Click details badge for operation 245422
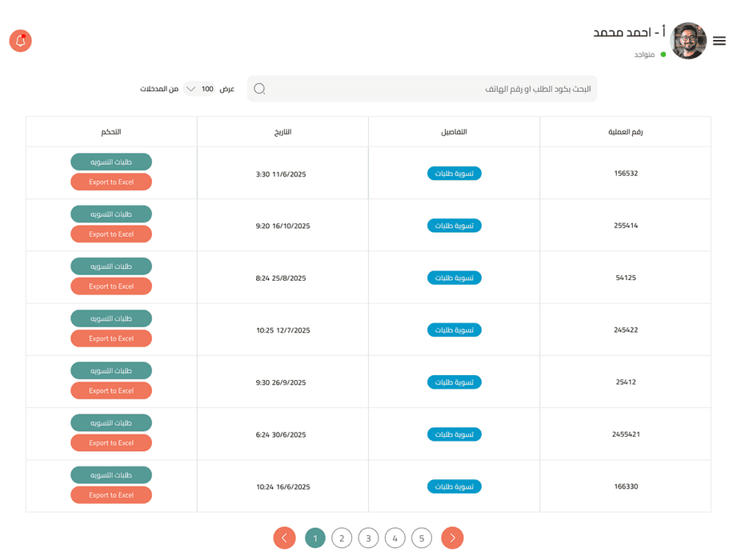The image size is (737, 560). (454, 330)
